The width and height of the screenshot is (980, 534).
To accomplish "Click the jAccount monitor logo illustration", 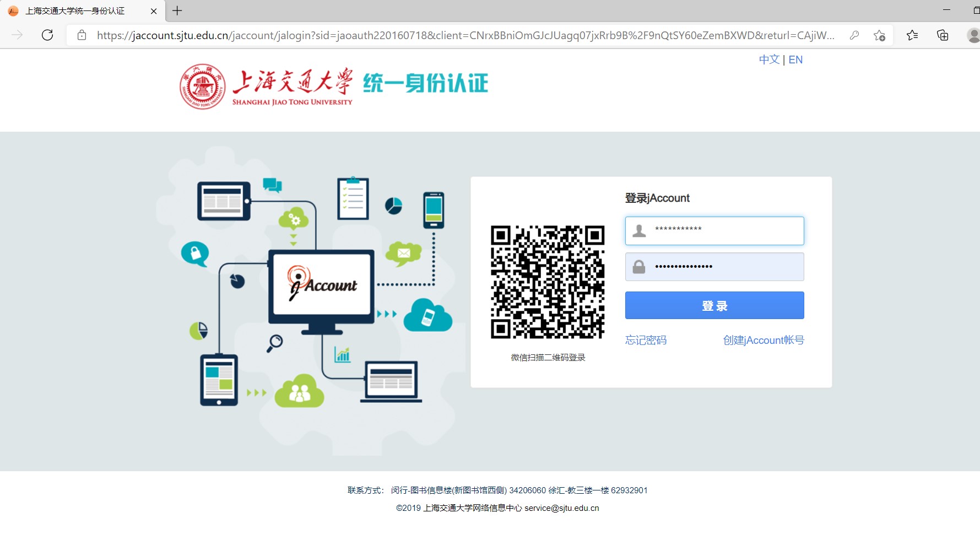I will click(322, 292).
